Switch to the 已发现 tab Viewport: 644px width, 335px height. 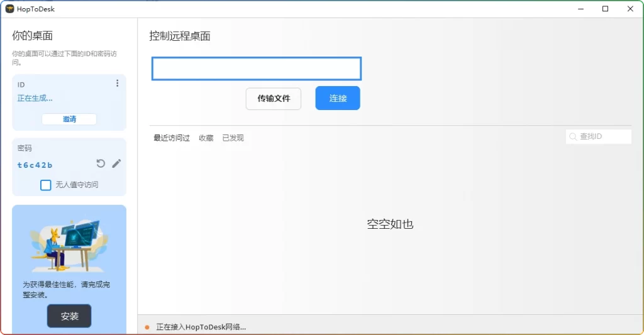233,138
